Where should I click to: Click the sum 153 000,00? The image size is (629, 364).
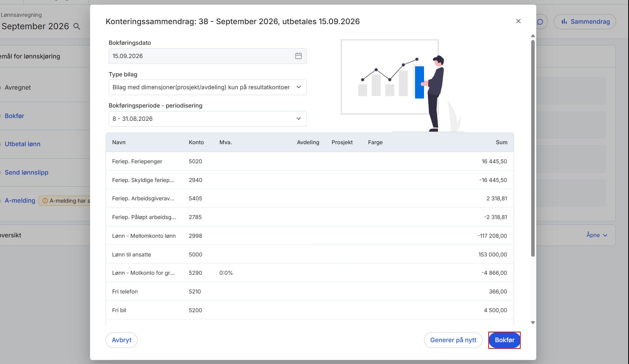pyautogui.click(x=493, y=255)
